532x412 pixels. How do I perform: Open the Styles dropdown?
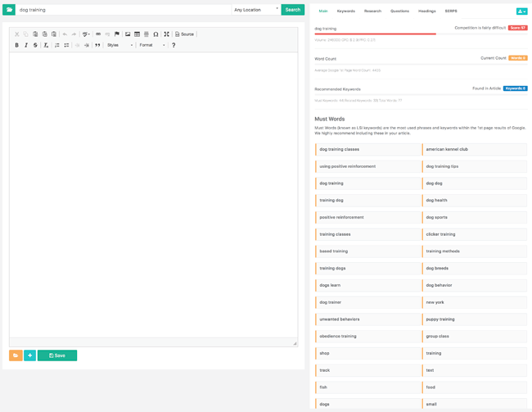[x=119, y=45]
